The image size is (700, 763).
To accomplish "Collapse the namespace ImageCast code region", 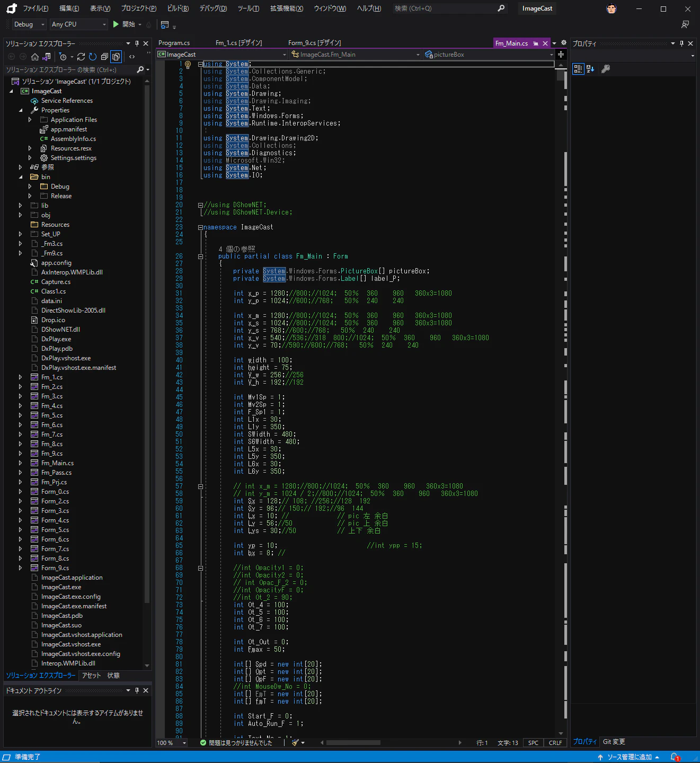I will 200,227.
